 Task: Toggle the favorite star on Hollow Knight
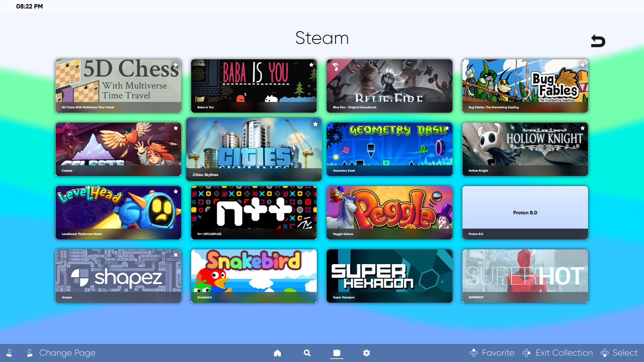582,128
